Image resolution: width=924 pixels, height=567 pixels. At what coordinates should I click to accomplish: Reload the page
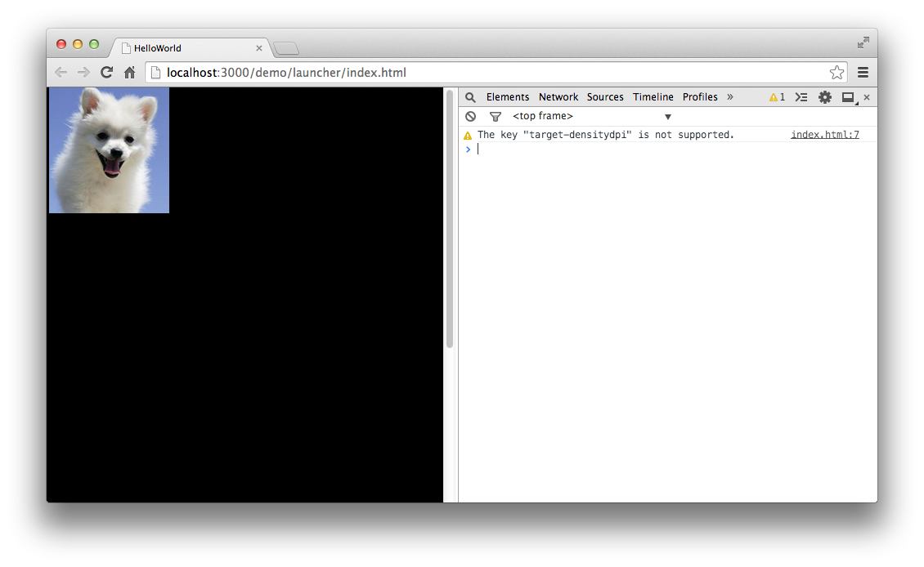(106, 73)
